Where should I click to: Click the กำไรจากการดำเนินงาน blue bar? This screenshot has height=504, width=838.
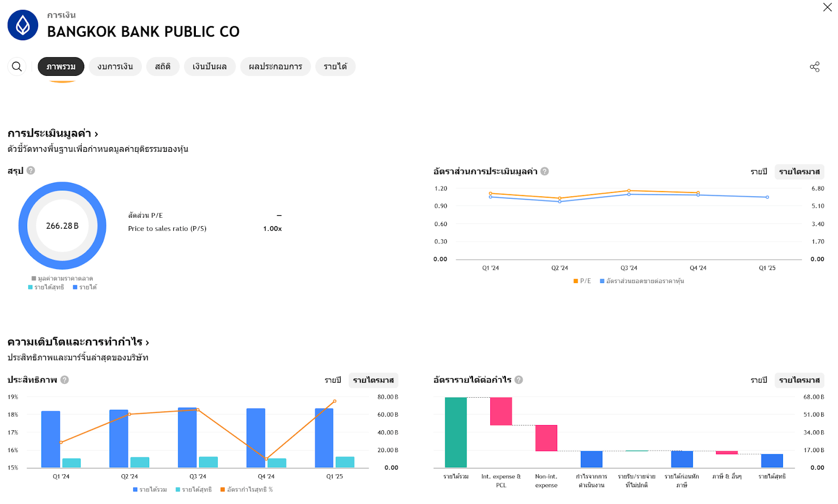click(591, 459)
